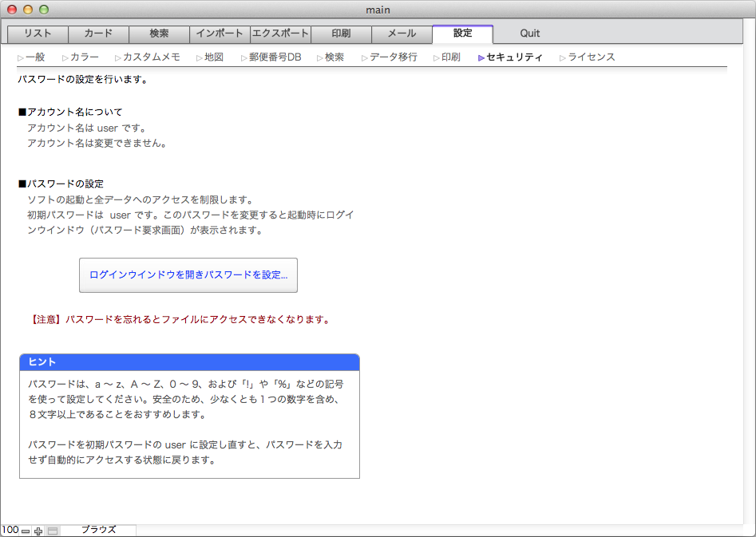Open the ブラウズ mode popup menu

98,530
